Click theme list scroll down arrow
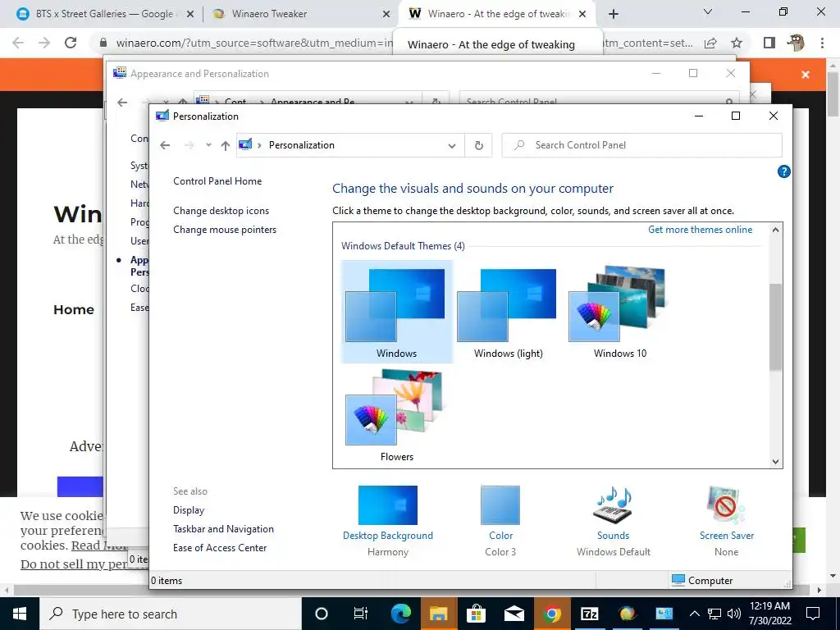The height and width of the screenshot is (630, 840). [775, 461]
